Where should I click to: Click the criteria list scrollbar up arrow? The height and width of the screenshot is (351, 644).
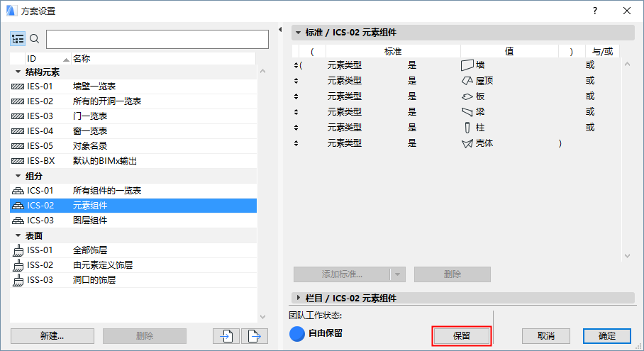tap(627, 64)
